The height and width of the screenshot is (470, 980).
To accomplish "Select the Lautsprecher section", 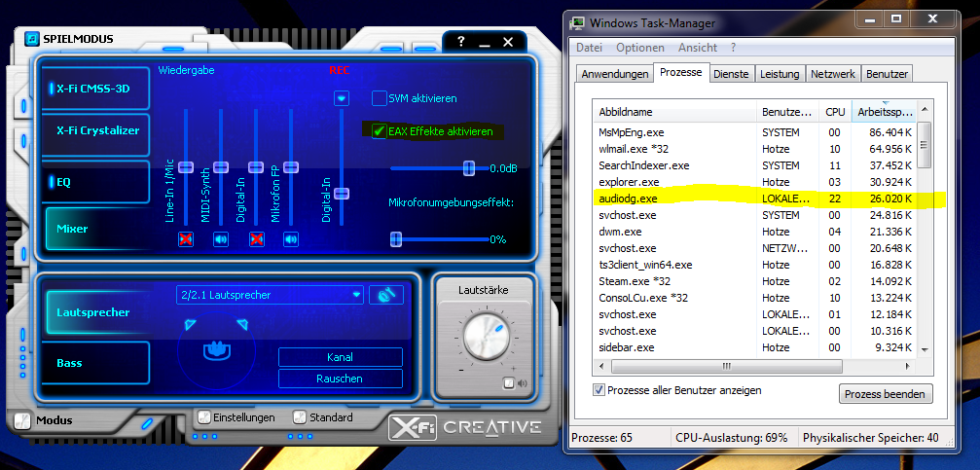I will (x=96, y=312).
